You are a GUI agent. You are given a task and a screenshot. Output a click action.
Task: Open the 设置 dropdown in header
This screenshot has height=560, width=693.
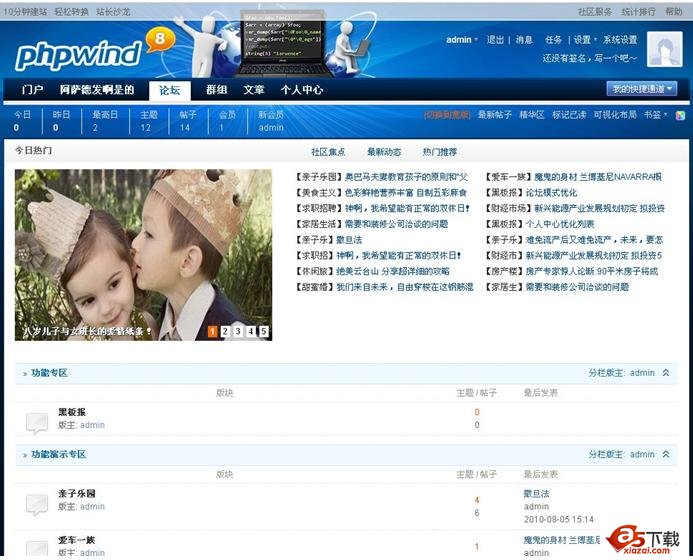click(x=585, y=40)
